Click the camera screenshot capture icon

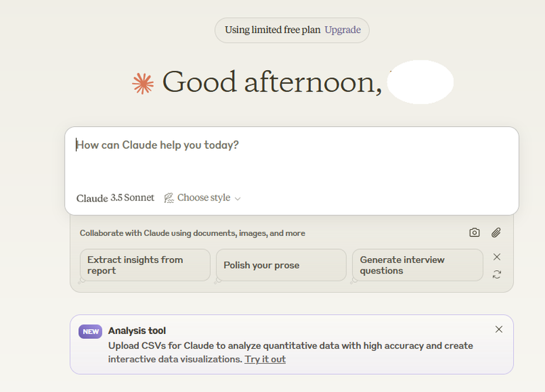coord(475,233)
